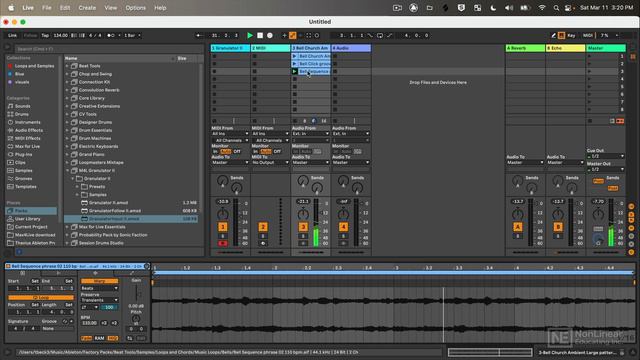640x360 pixels.
Task: Select GranulatorFollow II.amxd file
Action: point(115,211)
